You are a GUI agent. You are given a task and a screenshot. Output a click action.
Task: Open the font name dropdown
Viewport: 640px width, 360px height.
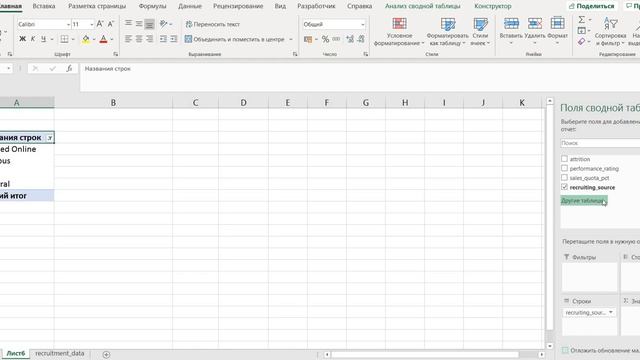(x=68, y=24)
